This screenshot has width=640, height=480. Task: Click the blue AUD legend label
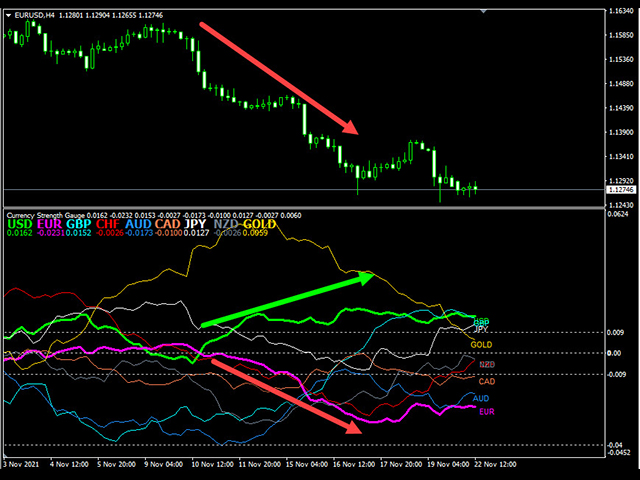point(138,224)
